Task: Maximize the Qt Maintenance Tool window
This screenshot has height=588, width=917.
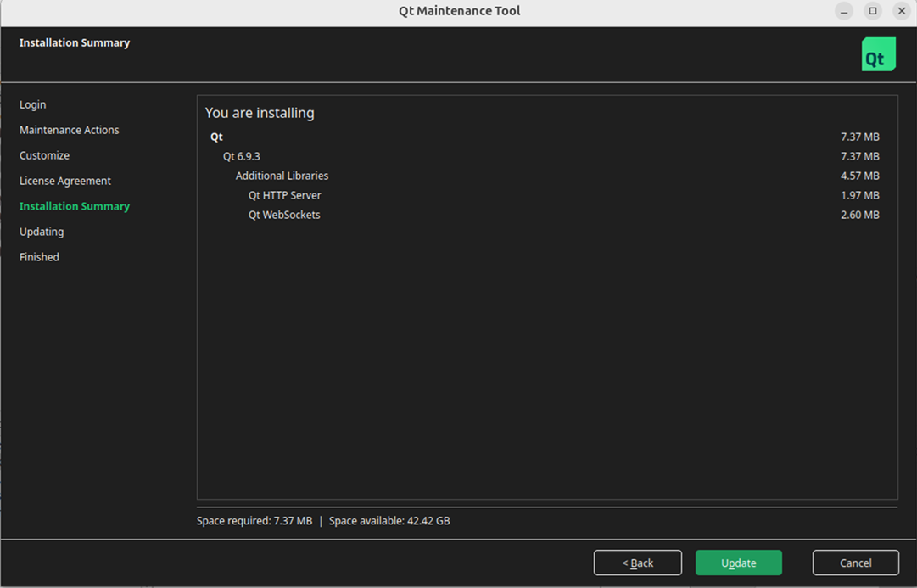Action: [873, 11]
